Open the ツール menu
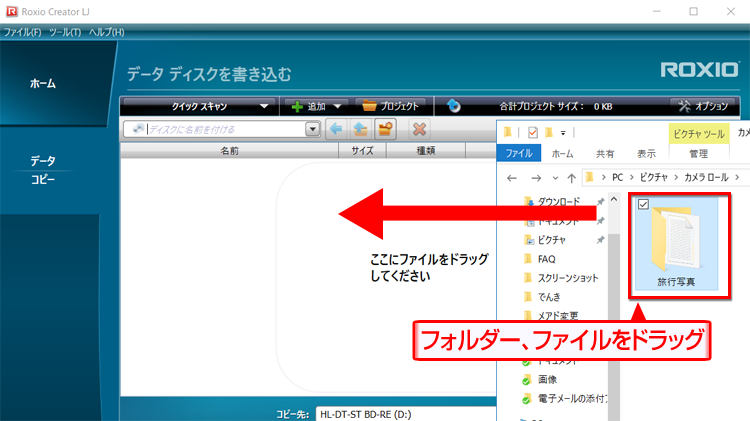 pyautogui.click(x=65, y=32)
